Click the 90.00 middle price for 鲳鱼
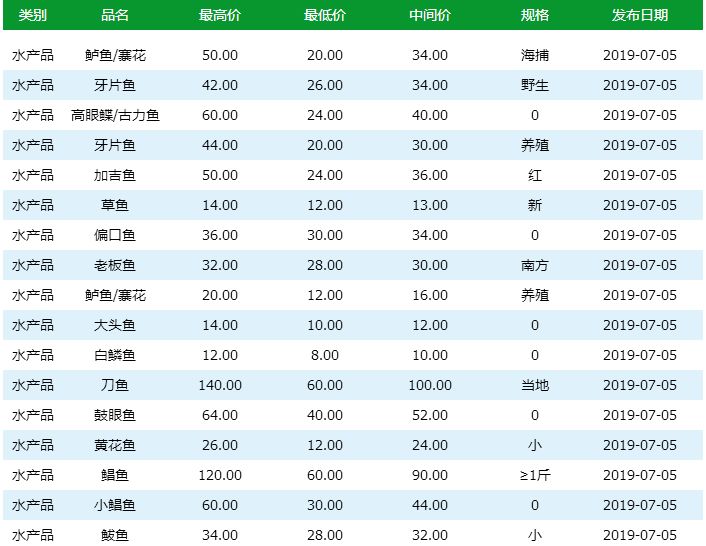Screen dimensions: 706x546 [430, 475]
